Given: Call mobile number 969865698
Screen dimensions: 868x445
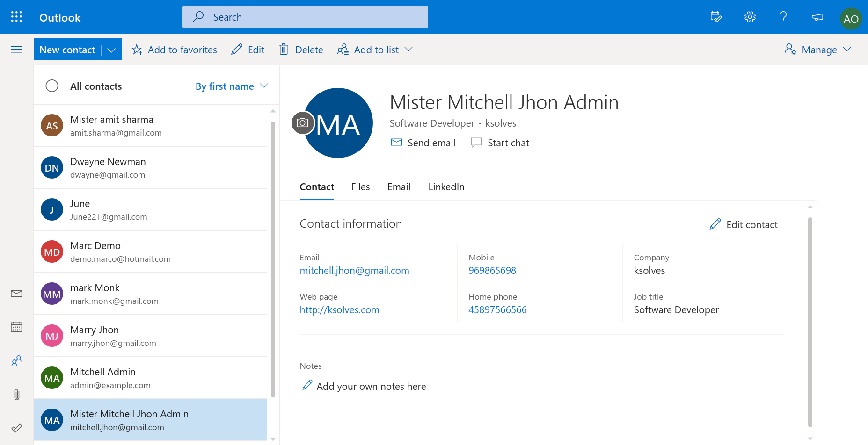Looking at the screenshot, I should [x=492, y=271].
